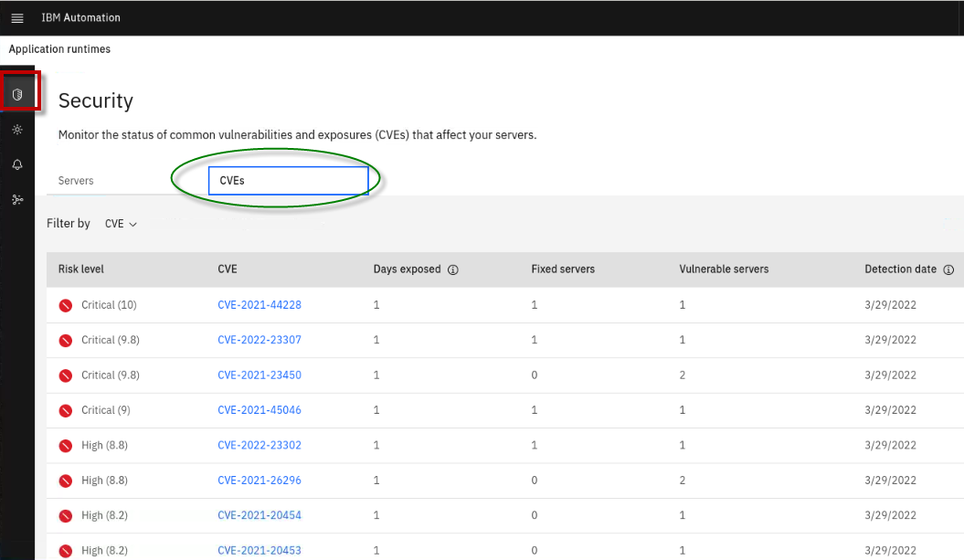964x560 pixels.
Task: Click the network nodes sidebar icon
Action: (x=17, y=199)
